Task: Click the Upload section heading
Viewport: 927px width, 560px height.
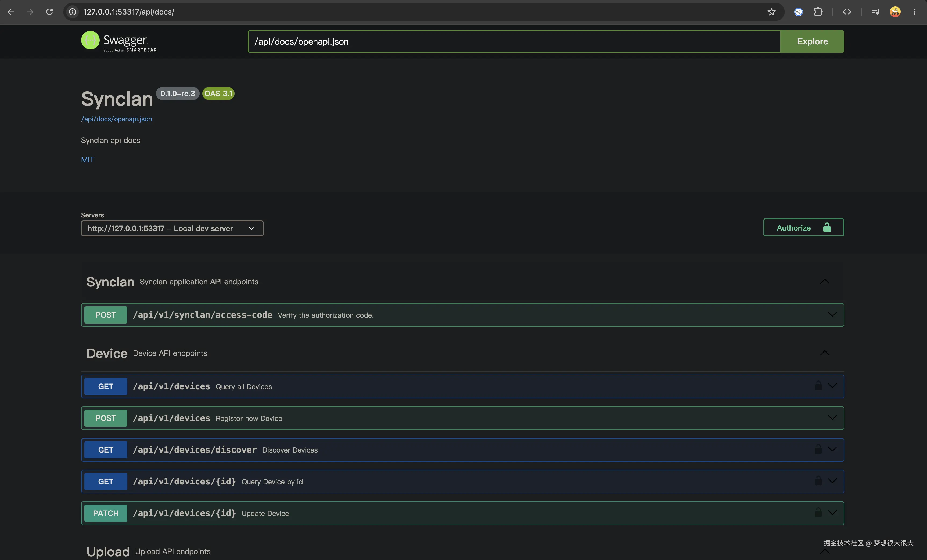Action: [108, 551]
